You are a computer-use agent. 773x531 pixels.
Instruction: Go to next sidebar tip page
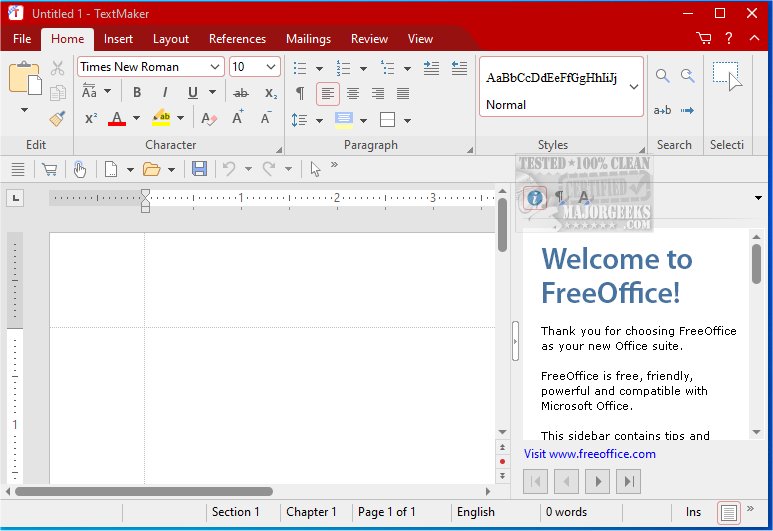(x=598, y=481)
